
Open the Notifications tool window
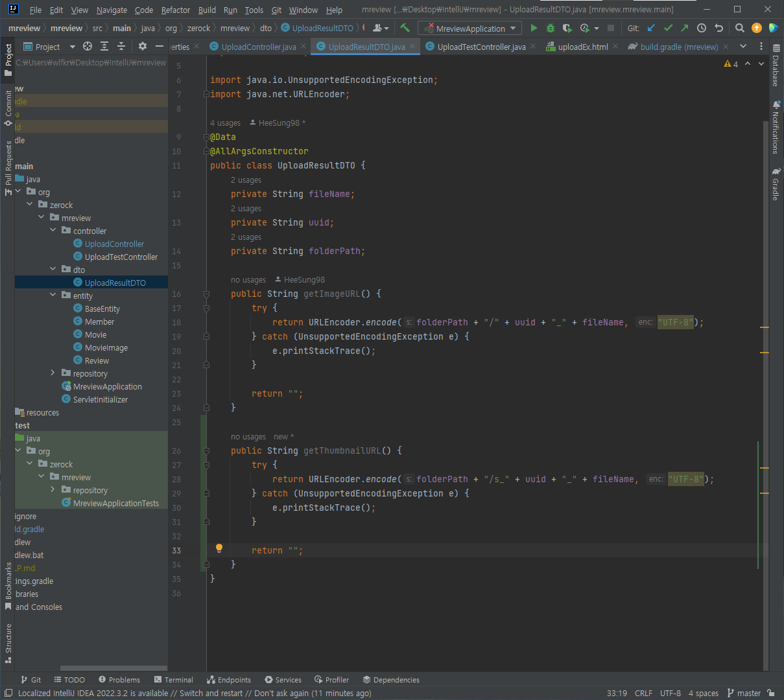(776, 128)
